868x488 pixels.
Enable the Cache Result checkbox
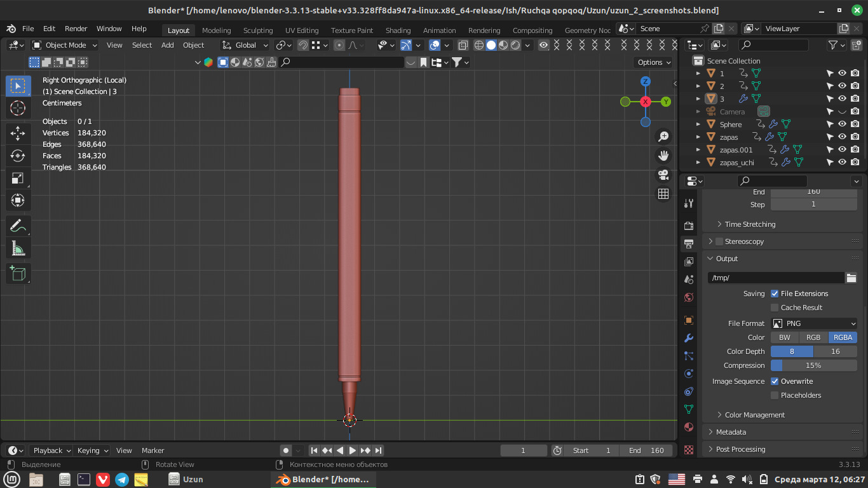tap(775, 308)
